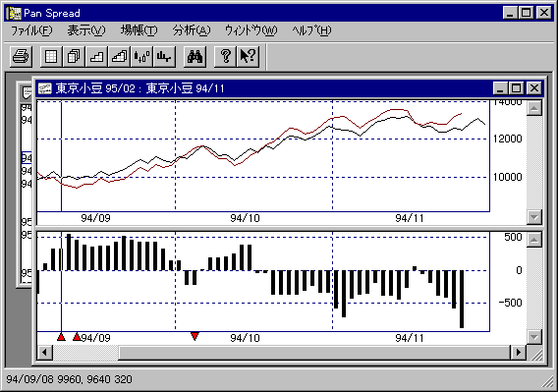Open the ファイル(F) menu
This screenshot has height=392, width=558.
(x=31, y=30)
